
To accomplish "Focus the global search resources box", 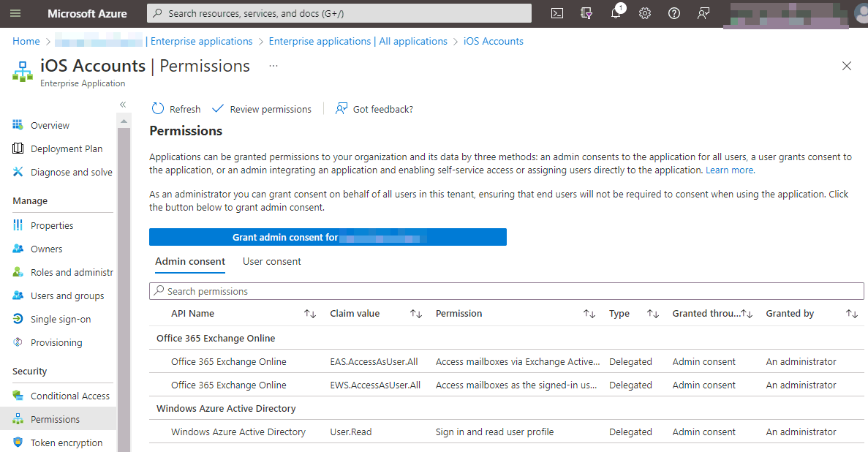I will click(339, 13).
